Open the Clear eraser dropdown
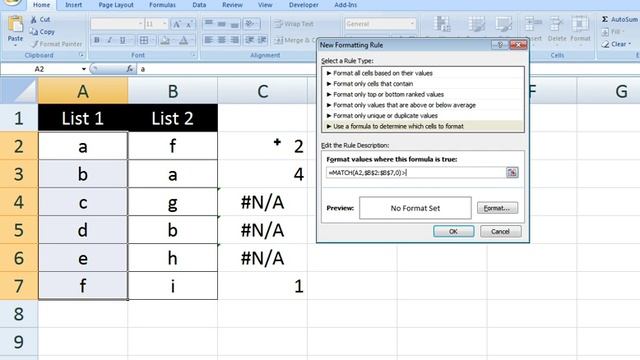 point(616,44)
